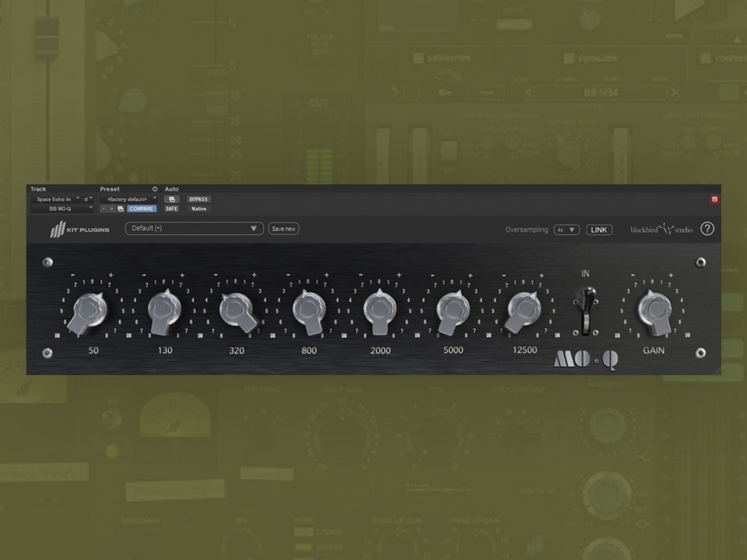Flip the IN toggle switch
This screenshot has width=747, height=560.
point(587,310)
